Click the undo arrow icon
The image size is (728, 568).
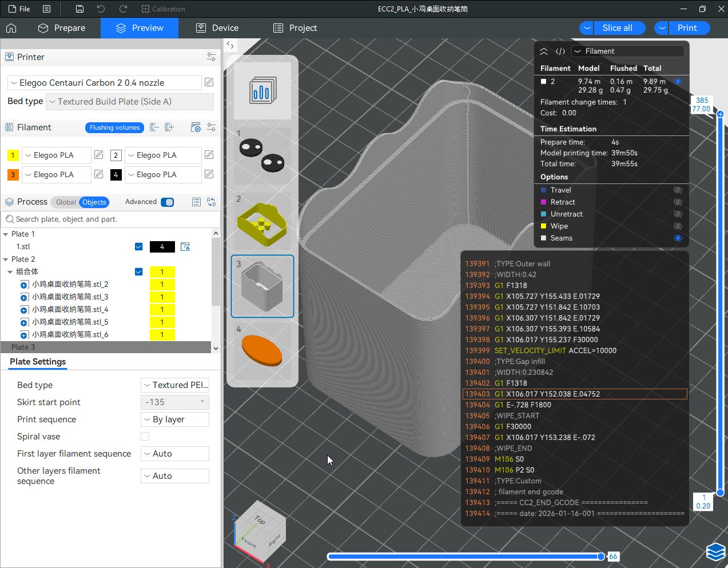pos(101,9)
